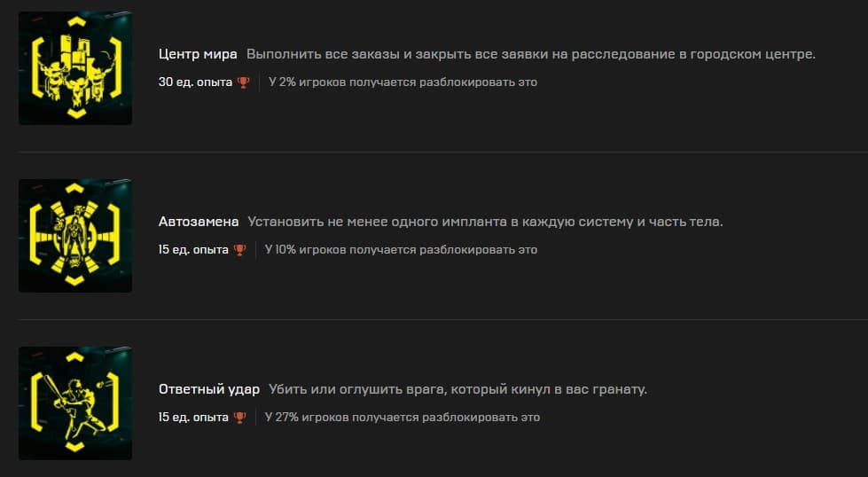Click the Ответный удар description about гранату
The image size is (868, 477).
pos(458,389)
